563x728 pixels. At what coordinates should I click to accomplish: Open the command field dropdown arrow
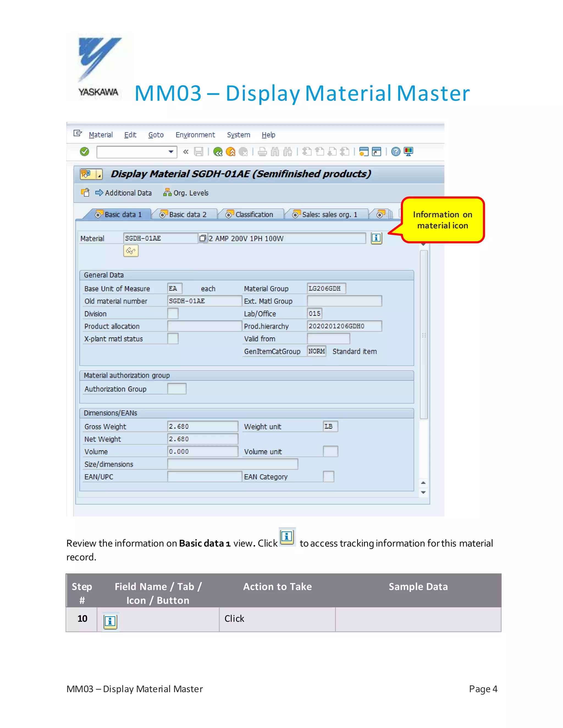[x=171, y=152]
